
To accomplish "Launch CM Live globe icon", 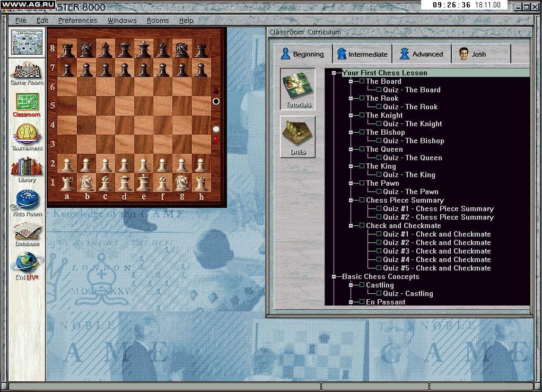I will coord(27,266).
